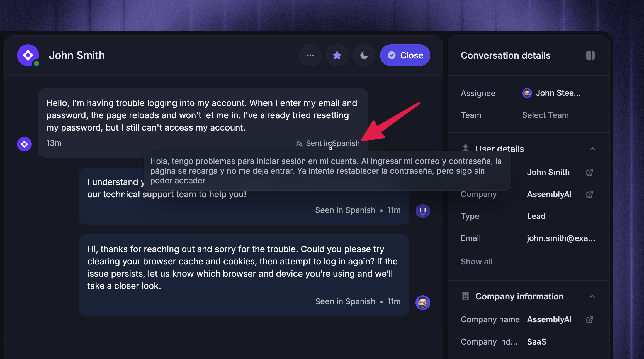Snooze conversation with the moon icon
Screen dimensions: 644x359
coord(364,55)
